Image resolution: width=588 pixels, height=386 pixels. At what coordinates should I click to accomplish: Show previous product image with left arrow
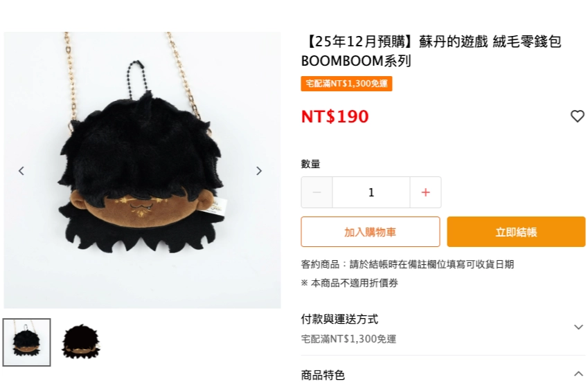point(21,171)
